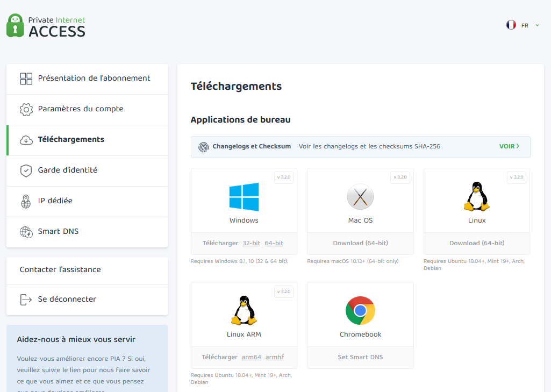Open Contacter l'assistance
Viewport: 551px width, 392px height.
click(87, 270)
